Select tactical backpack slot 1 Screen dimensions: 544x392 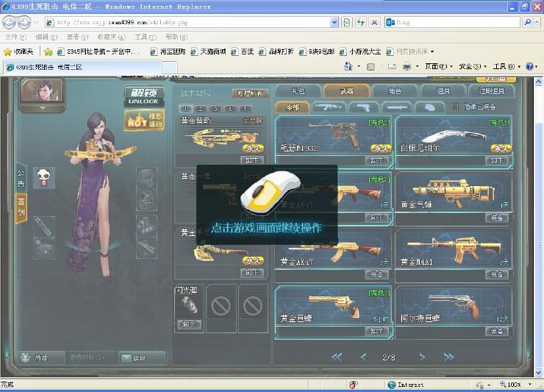pyautogui.click(x=185, y=109)
